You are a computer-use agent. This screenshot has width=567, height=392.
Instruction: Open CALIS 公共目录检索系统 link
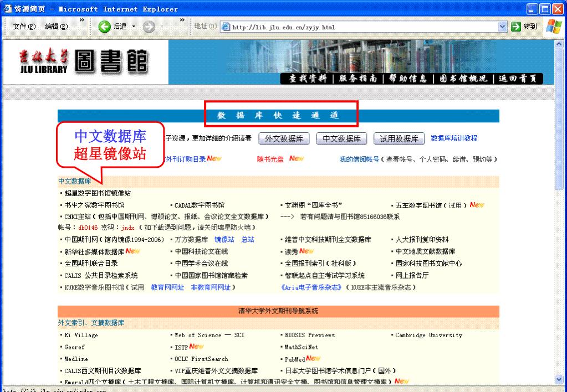pos(101,275)
